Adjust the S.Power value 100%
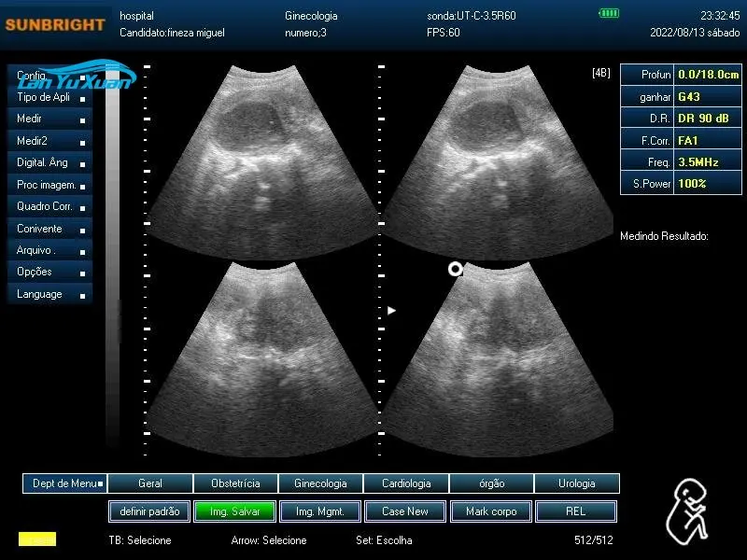The height and width of the screenshot is (560, 747). 708,184
